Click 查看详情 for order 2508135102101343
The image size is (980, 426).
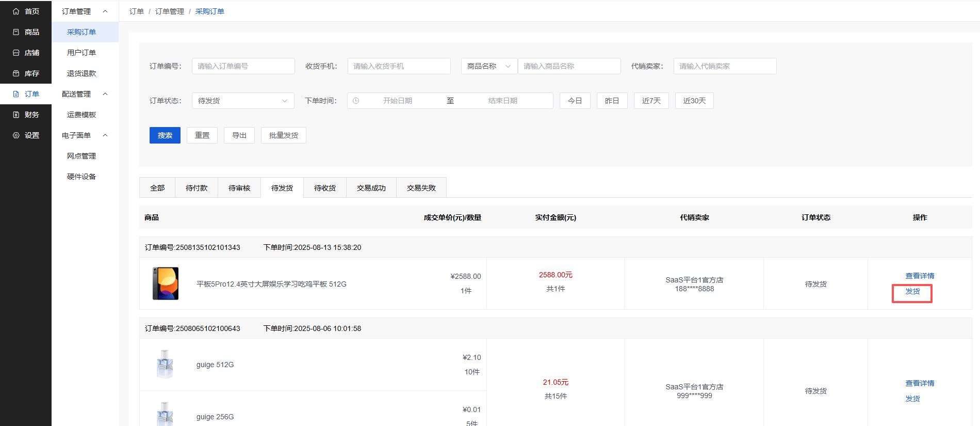pyautogui.click(x=920, y=276)
